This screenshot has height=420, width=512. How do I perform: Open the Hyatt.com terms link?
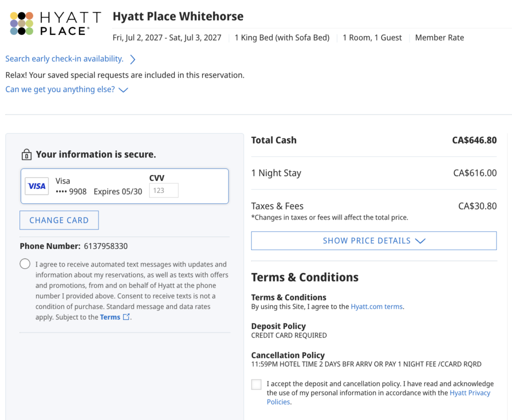point(376,306)
